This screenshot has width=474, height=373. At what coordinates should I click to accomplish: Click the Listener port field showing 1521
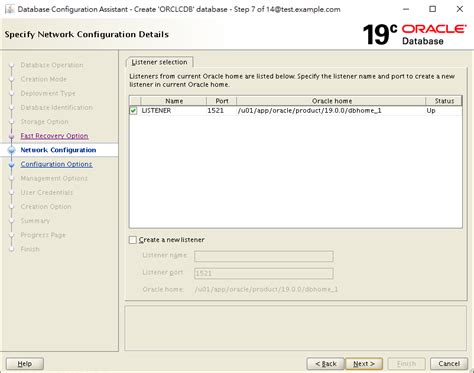(x=264, y=273)
